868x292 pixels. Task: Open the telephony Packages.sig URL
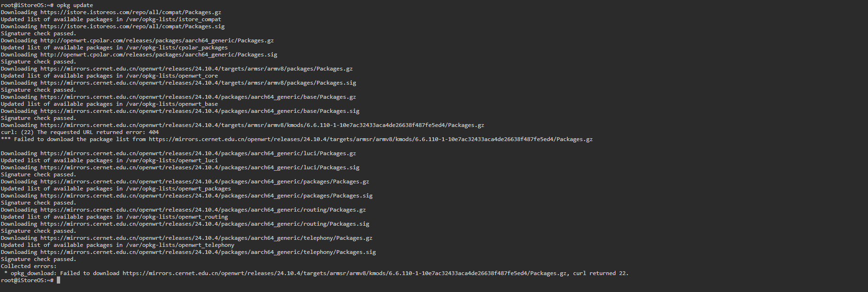click(x=208, y=252)
